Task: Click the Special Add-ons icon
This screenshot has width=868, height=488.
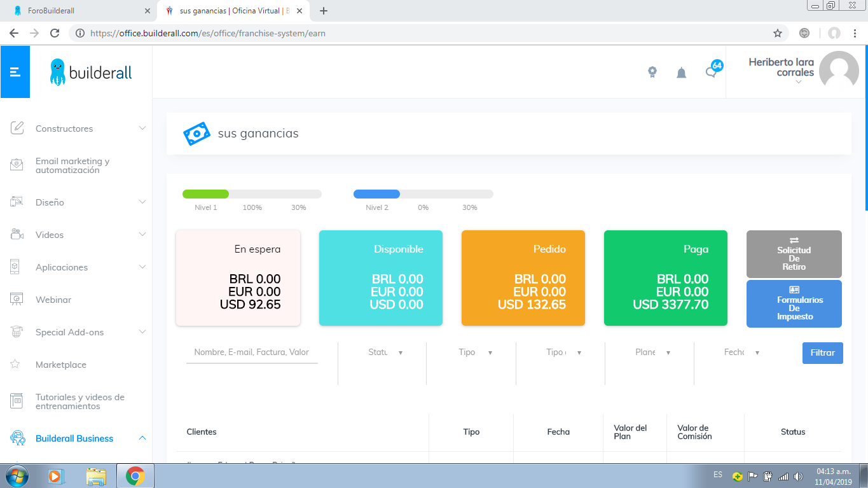Action: [17, 331]
